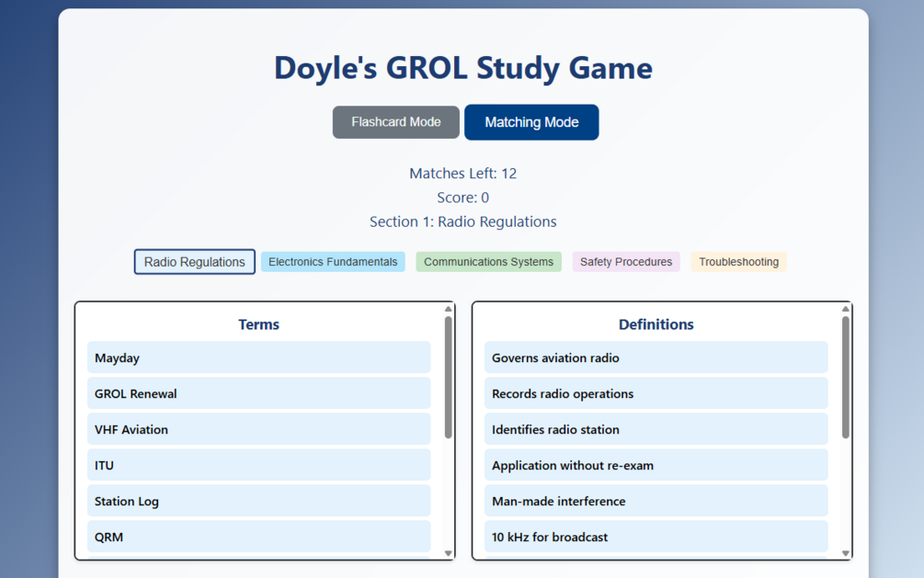
Task: Choose definition 'Records radio operations'
Action: click(656, 393)
